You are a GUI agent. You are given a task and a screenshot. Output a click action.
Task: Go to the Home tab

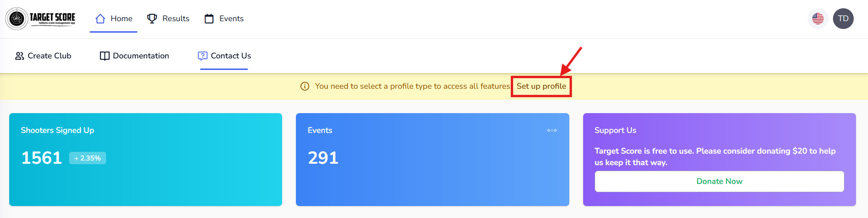click(121, 19)
